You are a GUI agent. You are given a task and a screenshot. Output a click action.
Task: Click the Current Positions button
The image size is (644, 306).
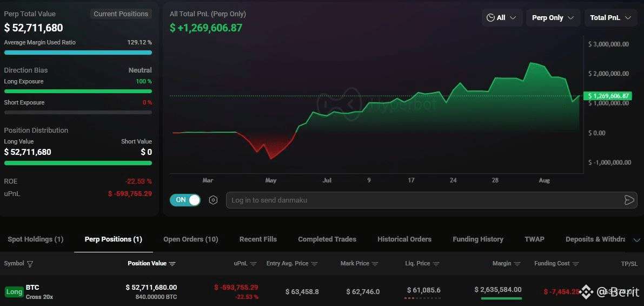coord(121,14)
